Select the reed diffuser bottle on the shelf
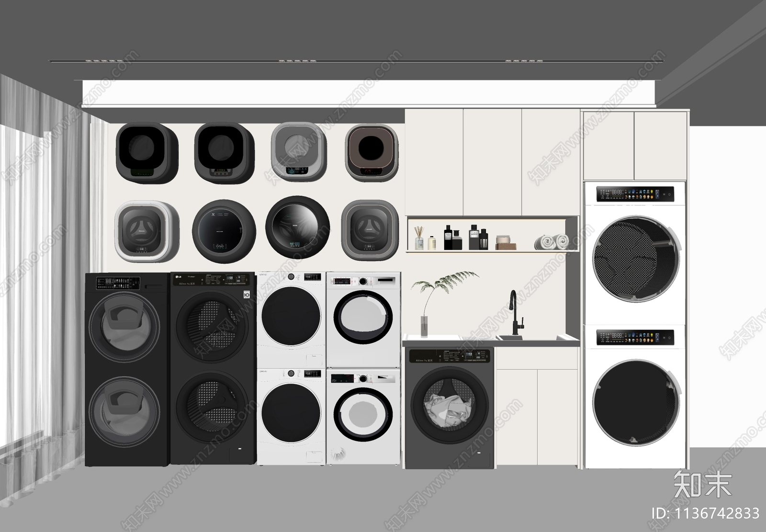The height and width of the screenshot is (532, 766). 419,238
